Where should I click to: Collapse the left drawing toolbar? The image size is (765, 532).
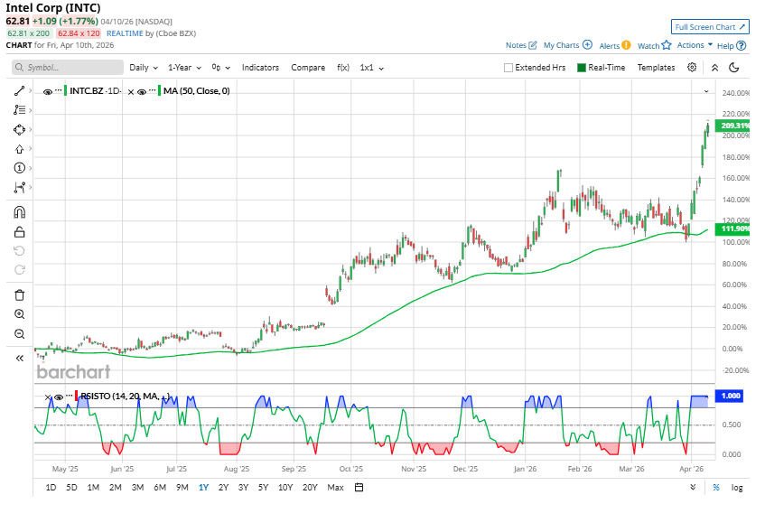(19, 358)
